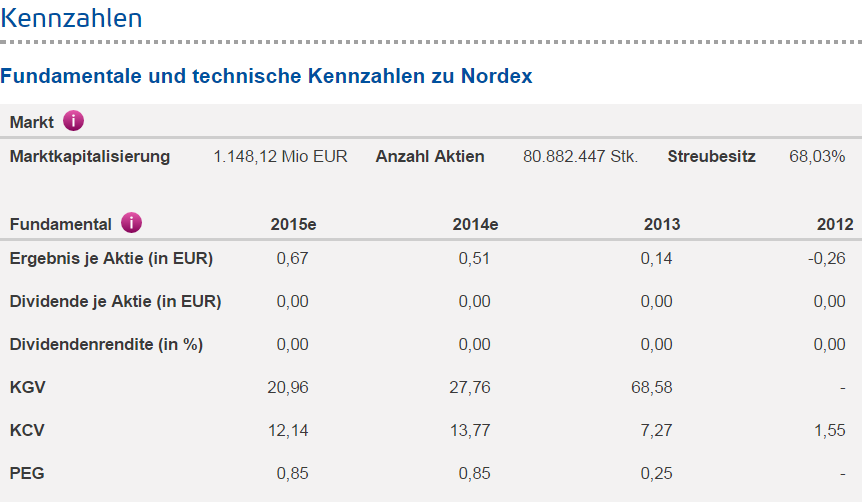Screen dimensions: 862x502
Task: Open the info icon beside Fundamental
Action: tap(131, 223)
